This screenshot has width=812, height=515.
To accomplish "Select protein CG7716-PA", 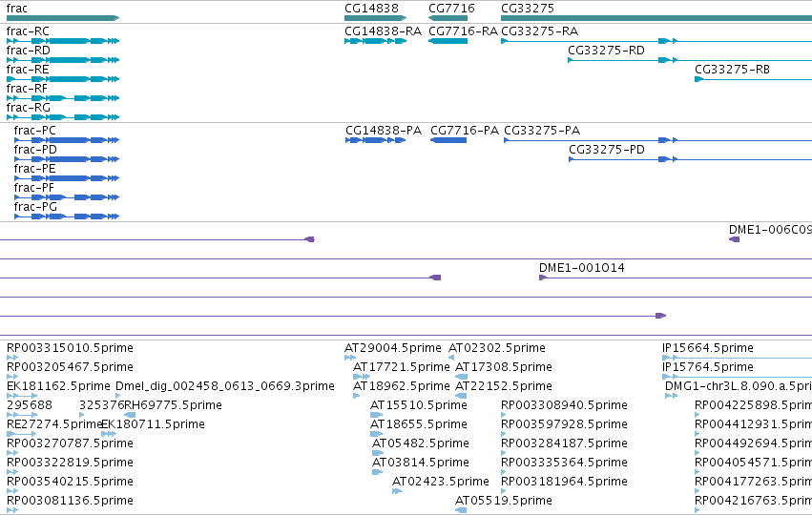I will pyautogui.click(x=448, y=140).
